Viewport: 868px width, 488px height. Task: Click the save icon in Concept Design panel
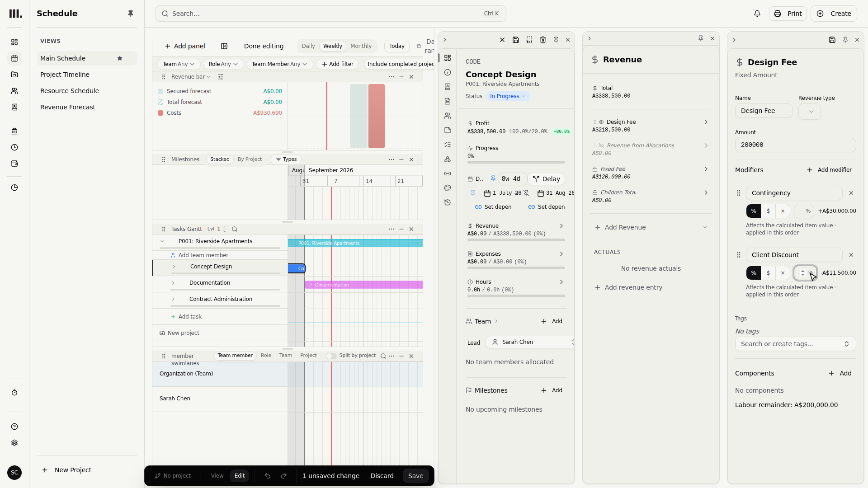516,40
